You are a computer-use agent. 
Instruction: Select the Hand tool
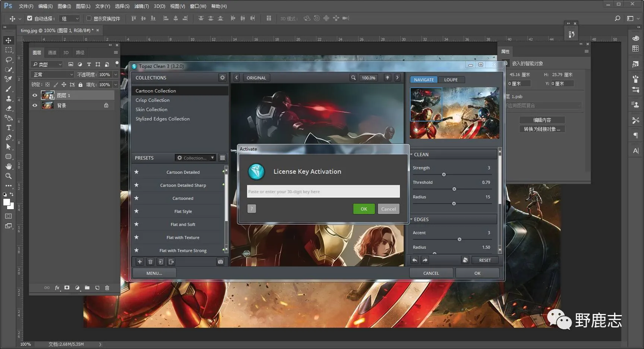point(9,166)
